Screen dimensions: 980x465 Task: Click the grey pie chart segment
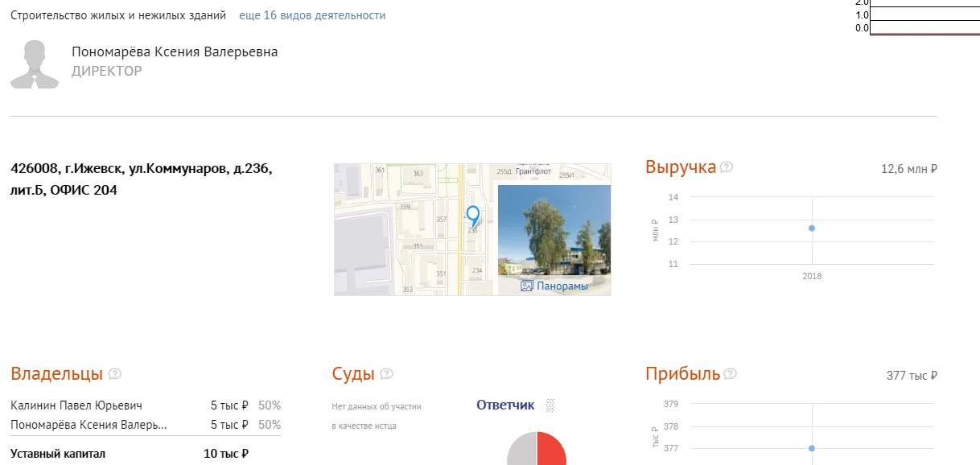pos(521,449)
